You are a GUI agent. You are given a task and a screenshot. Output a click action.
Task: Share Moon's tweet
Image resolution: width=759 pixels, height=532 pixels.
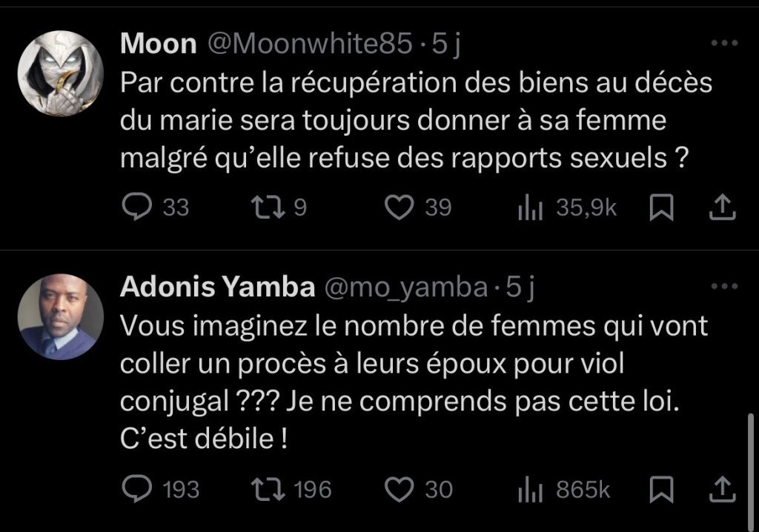pyautogui.click(x=722, y=208)
